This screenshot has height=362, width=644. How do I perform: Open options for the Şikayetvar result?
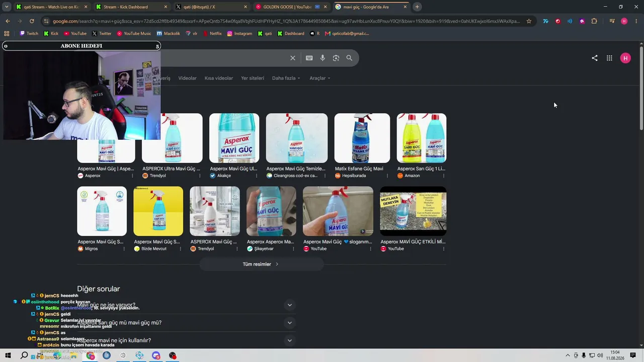[x=293, y=249]
